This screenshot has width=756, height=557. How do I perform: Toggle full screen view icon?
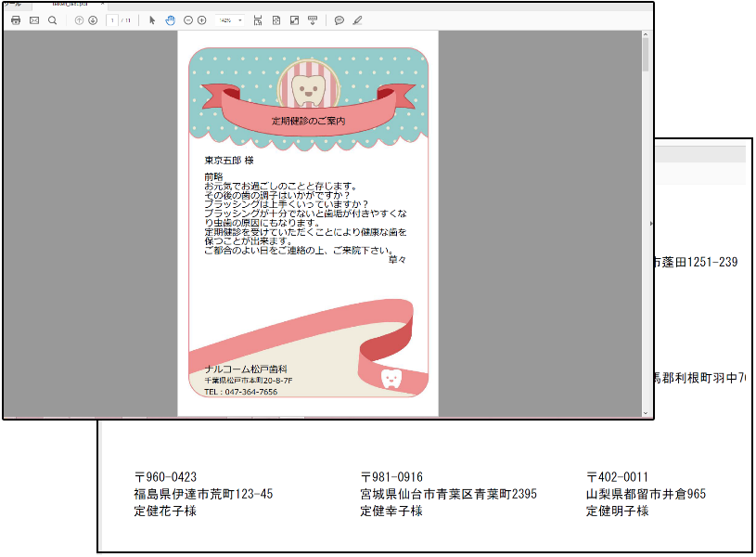coord(294,20)
